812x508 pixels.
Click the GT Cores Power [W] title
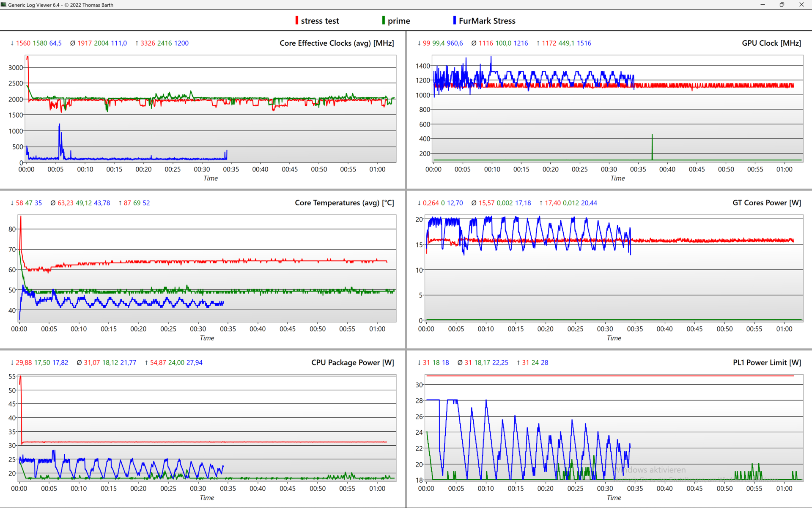tap(766, 203)
